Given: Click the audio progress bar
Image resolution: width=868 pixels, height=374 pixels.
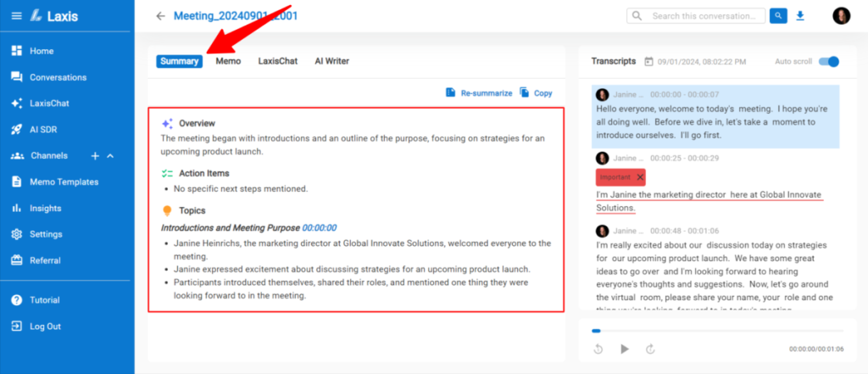Looking at the screenshot, I should (x=716, y=331).
